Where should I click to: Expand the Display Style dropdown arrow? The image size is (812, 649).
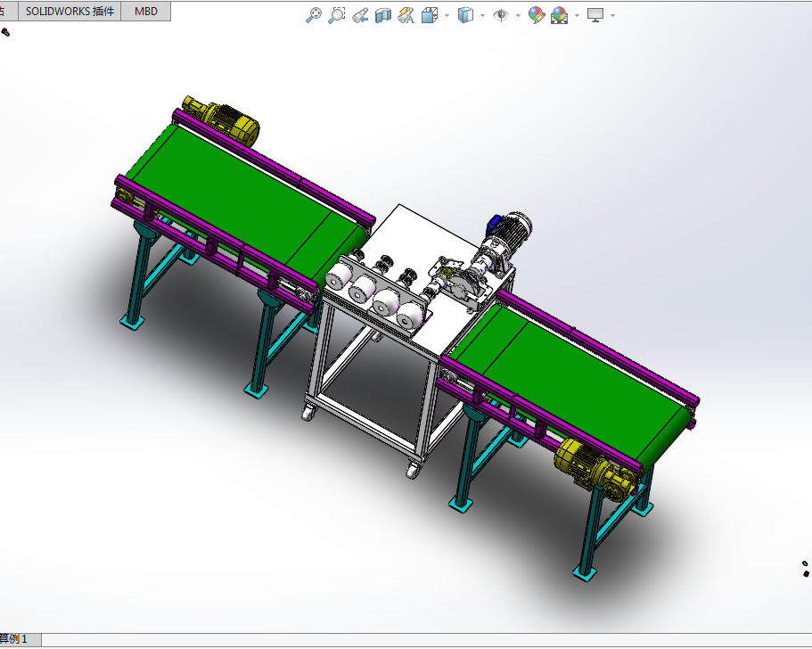482,15
